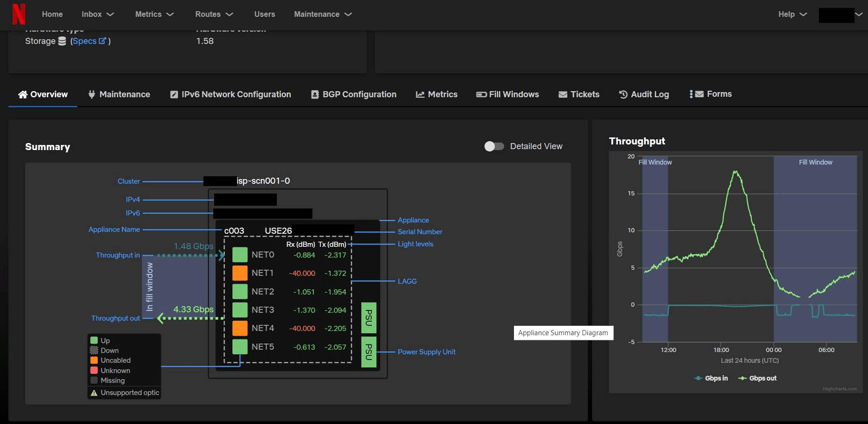Click the upper PSU block
Screen dimensions: 868x424
pyautogui.click(x=369, y=318)
